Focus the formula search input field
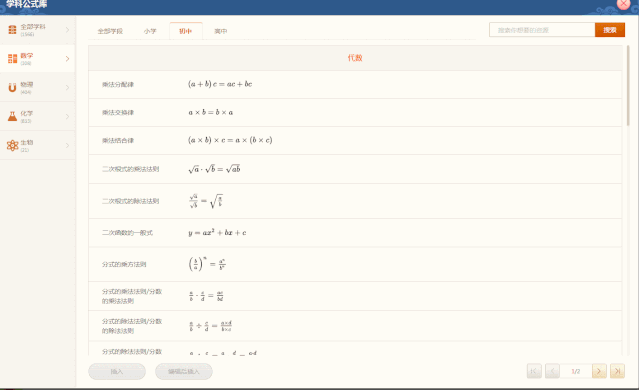 (x=542, y=30)
